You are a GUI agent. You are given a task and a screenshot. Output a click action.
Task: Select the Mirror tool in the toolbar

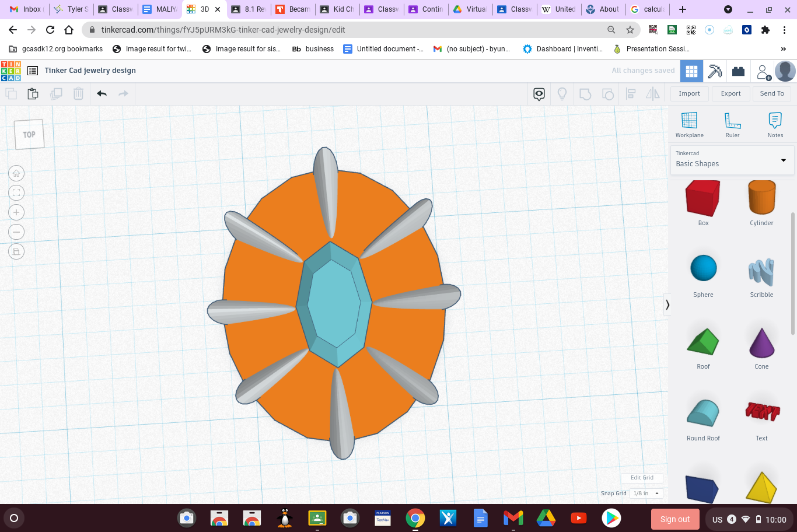tap(653, 93)
